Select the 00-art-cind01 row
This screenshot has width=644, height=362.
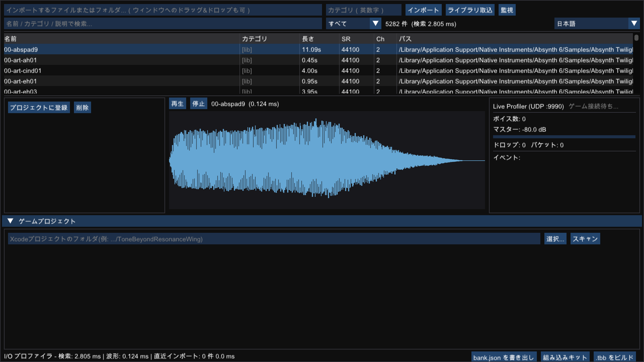coord(318,71)
